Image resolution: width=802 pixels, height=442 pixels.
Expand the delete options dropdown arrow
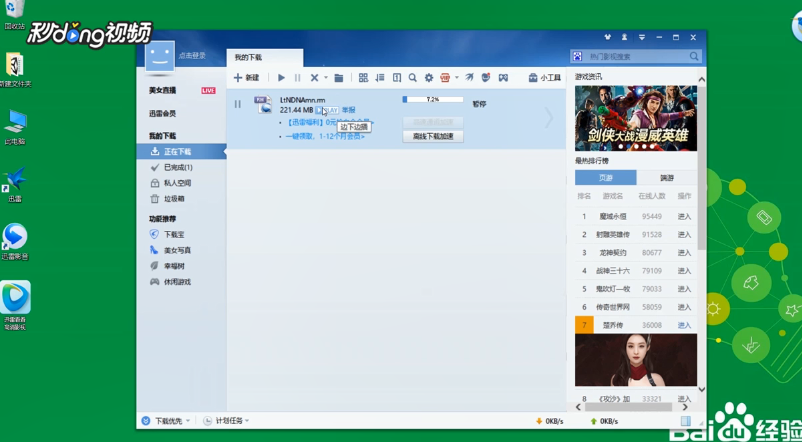tap(325, 78)
